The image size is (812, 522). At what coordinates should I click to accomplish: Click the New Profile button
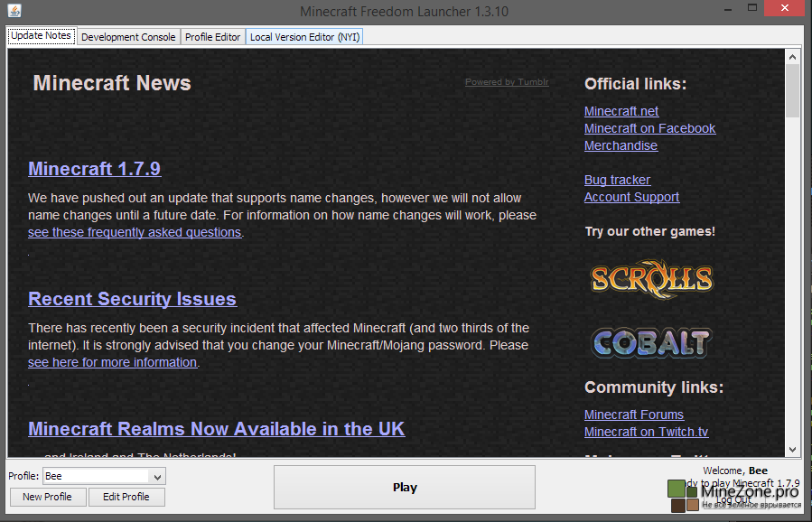47,497
